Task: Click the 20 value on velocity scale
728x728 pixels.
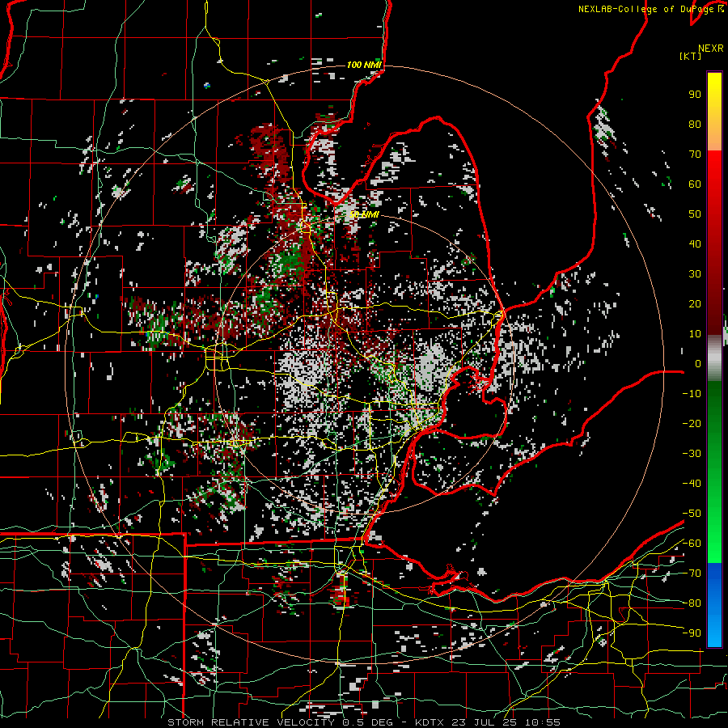Action: click(695, 303)
